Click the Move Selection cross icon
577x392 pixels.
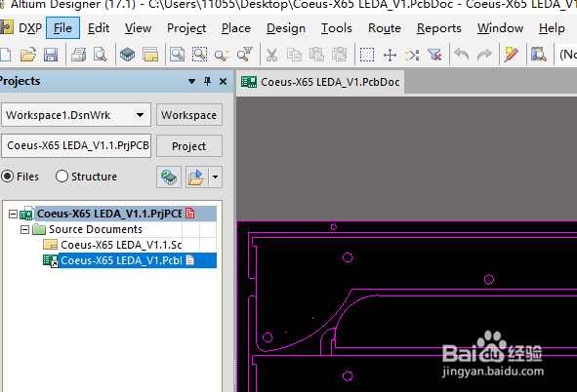coord(390,55)
